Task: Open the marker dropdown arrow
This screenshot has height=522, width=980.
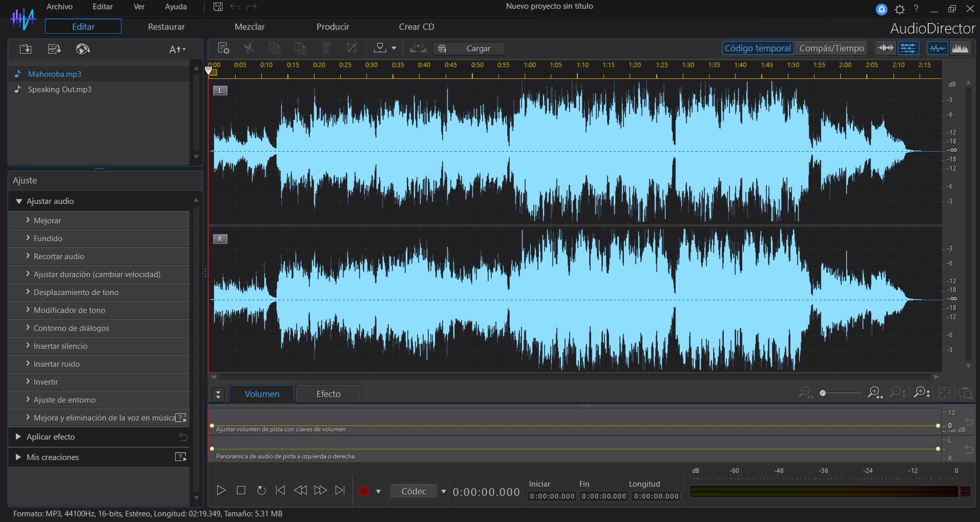Action: (393, 48)
